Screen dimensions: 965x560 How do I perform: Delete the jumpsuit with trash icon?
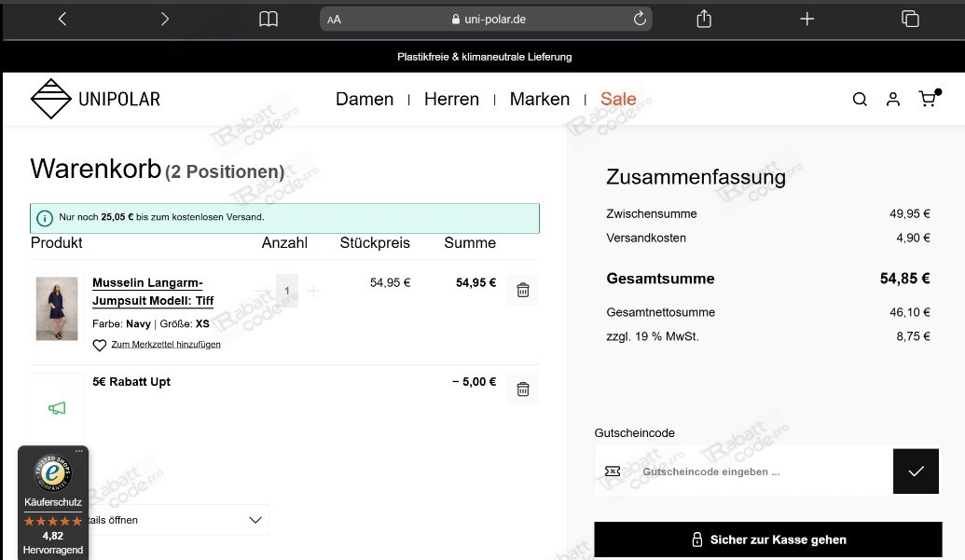coord(522,290)
